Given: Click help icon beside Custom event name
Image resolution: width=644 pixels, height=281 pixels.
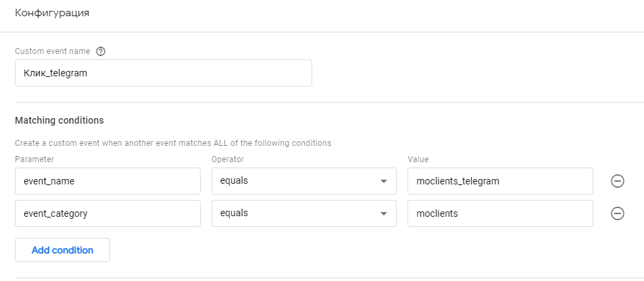Looking at the screenshot, I should (101, 51).
